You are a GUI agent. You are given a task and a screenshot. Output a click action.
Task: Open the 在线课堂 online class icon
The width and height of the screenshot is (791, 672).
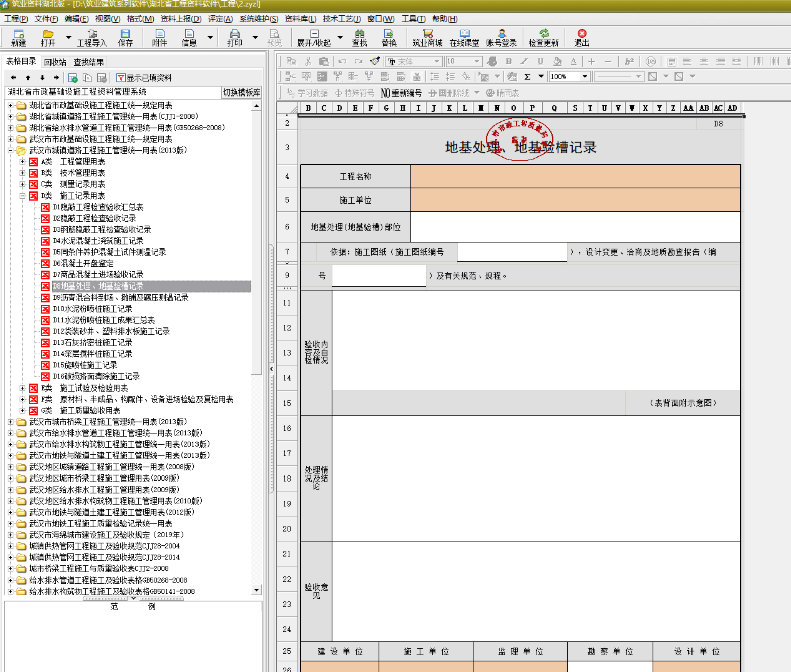point(464,38)
